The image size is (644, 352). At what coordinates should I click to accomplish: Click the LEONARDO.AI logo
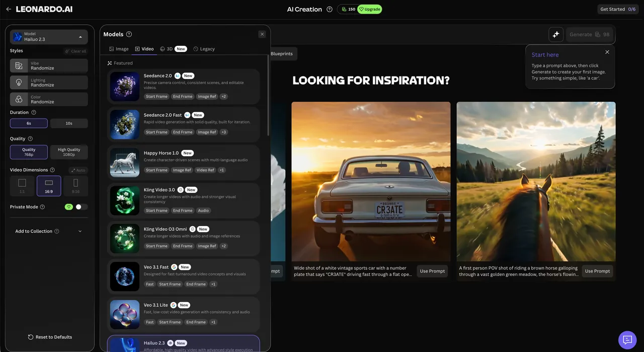tap(44, 9)
